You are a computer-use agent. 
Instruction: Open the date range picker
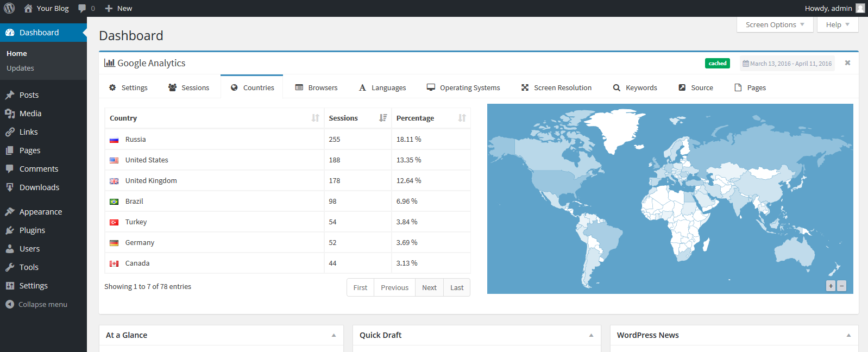pos(787,64)
